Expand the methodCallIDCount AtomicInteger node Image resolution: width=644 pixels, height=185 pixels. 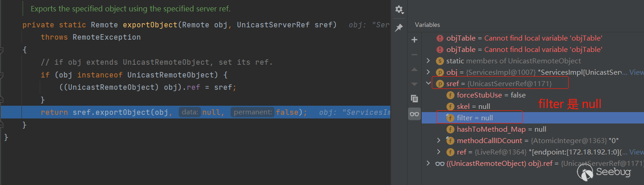[439, 140]
